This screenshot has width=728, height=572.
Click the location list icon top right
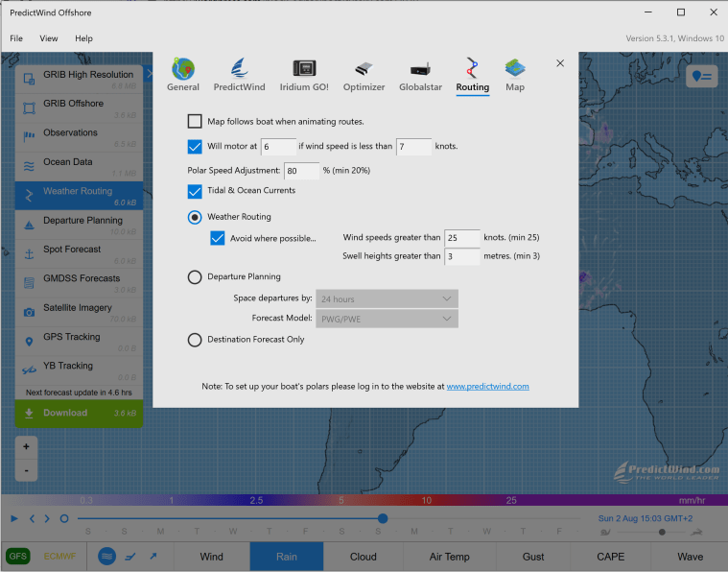pos(703,77)
